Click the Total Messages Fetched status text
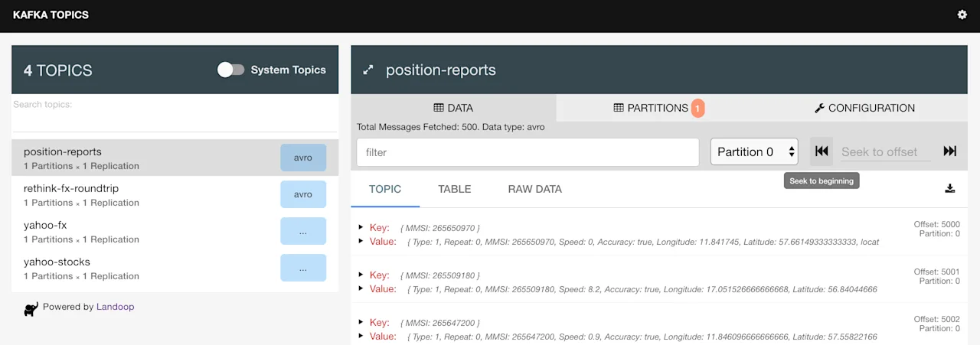Screen dimensions: 980x345 point(451,127)
